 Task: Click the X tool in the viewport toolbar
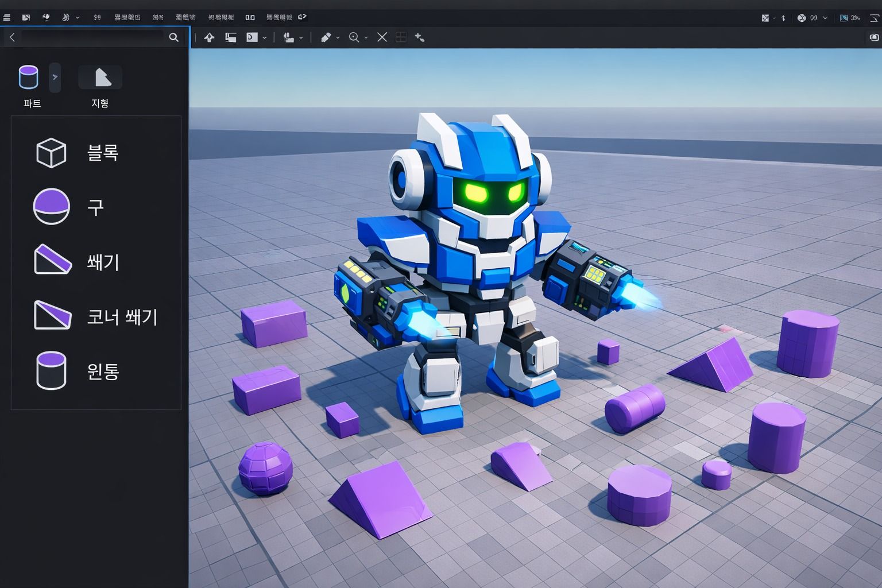[x=382, y=37]
